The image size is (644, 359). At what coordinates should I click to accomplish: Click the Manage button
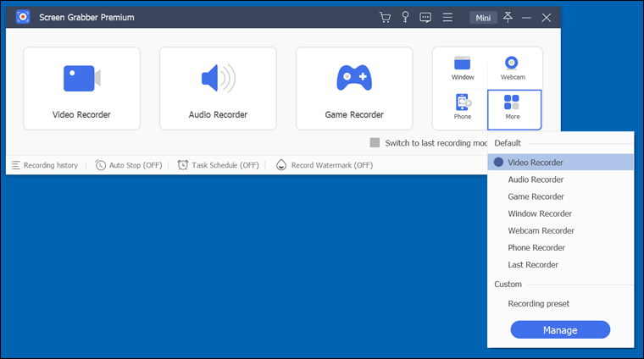click(559, 330)
